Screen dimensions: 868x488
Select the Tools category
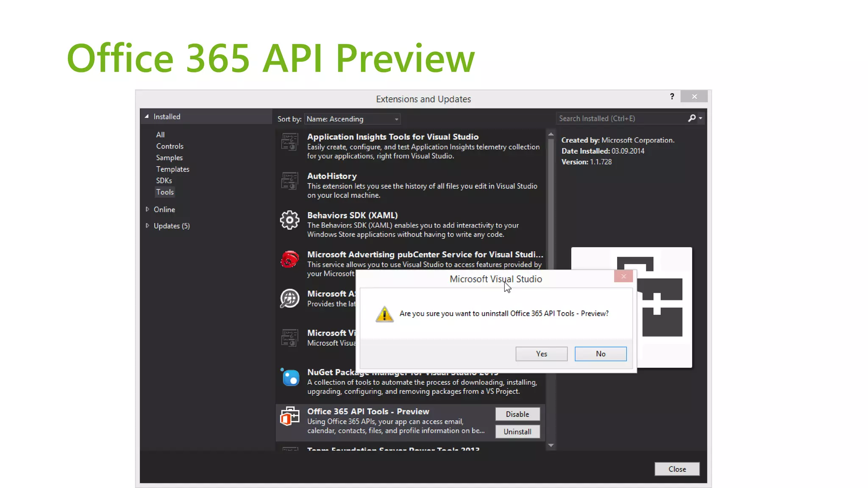(x=165, y=192)
